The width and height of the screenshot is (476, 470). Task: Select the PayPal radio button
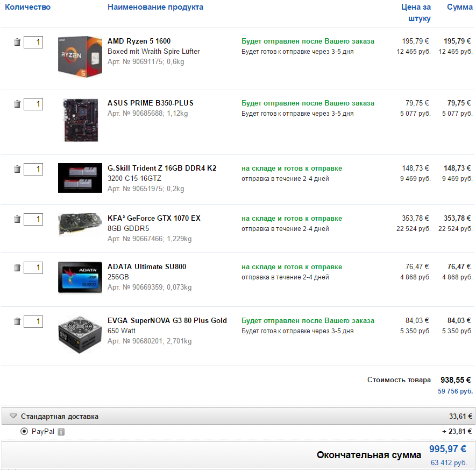coord(24,431)
